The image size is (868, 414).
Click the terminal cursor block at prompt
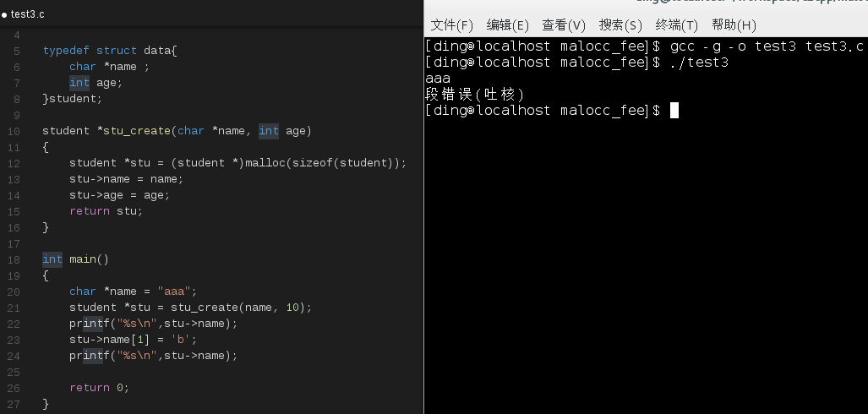(674, 110)
